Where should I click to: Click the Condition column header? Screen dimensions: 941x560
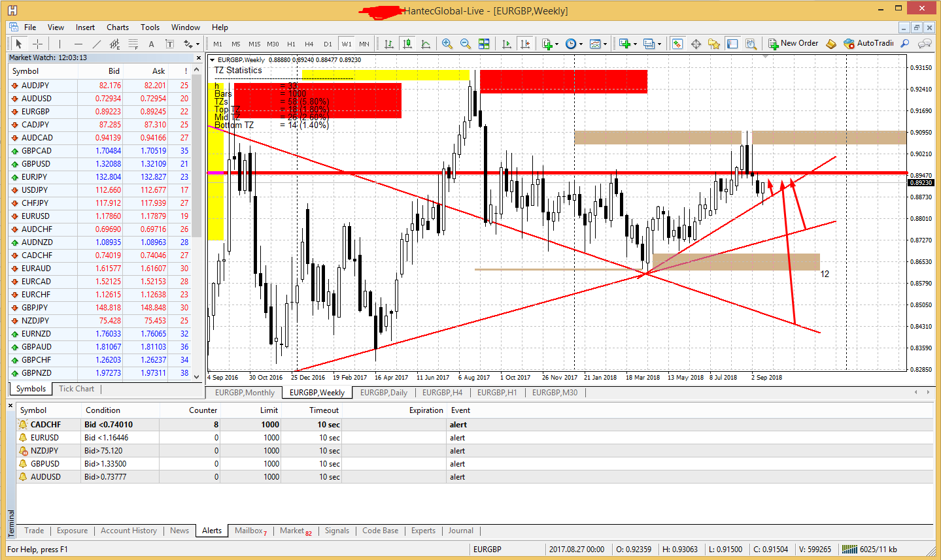[x=103, y=410]
